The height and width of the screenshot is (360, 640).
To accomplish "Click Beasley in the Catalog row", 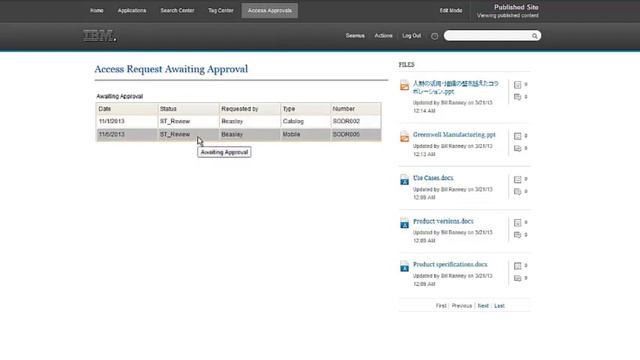I will click(x=232, y=122).
